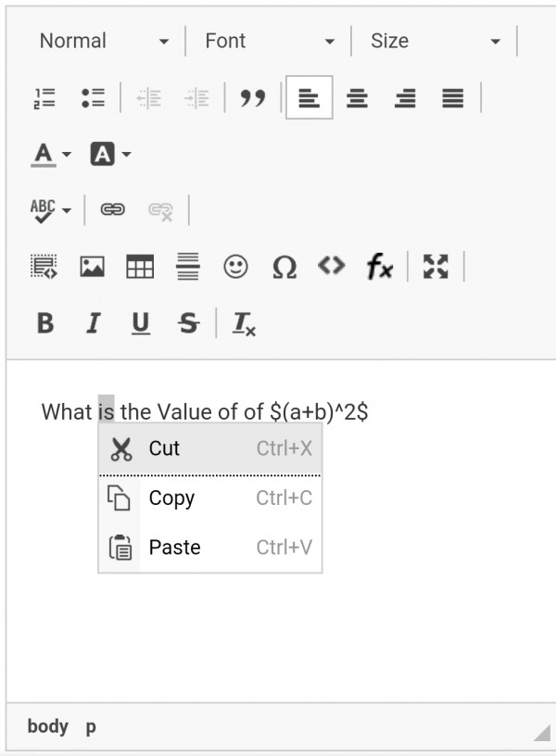This screenshot has height=756, width=556.
Task: Expand the Font dropdown
Action: click(269, 42)
